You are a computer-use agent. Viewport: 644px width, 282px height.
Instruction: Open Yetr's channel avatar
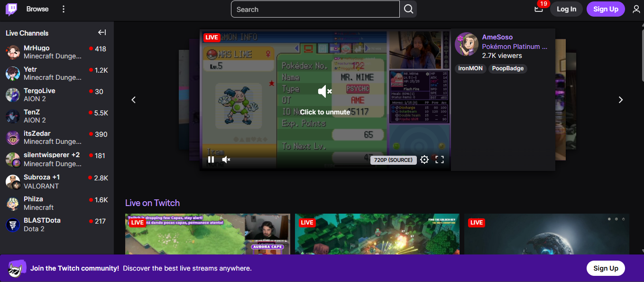click(13, 74)
